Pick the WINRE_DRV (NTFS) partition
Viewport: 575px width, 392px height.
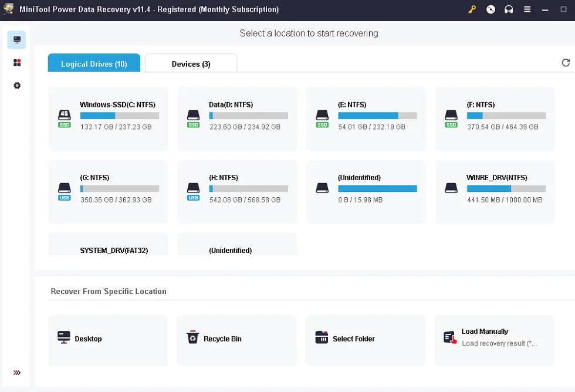[495, 192]
